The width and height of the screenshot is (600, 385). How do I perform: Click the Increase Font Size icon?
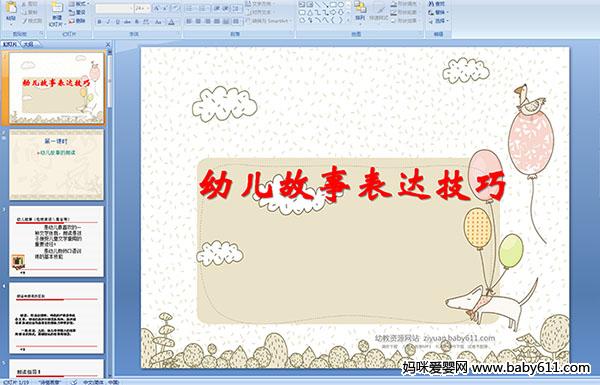coord(157,8)
